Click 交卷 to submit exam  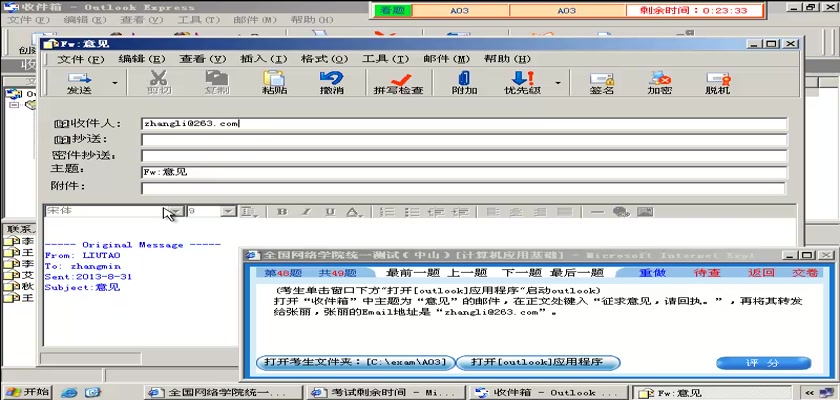point(806,273)
